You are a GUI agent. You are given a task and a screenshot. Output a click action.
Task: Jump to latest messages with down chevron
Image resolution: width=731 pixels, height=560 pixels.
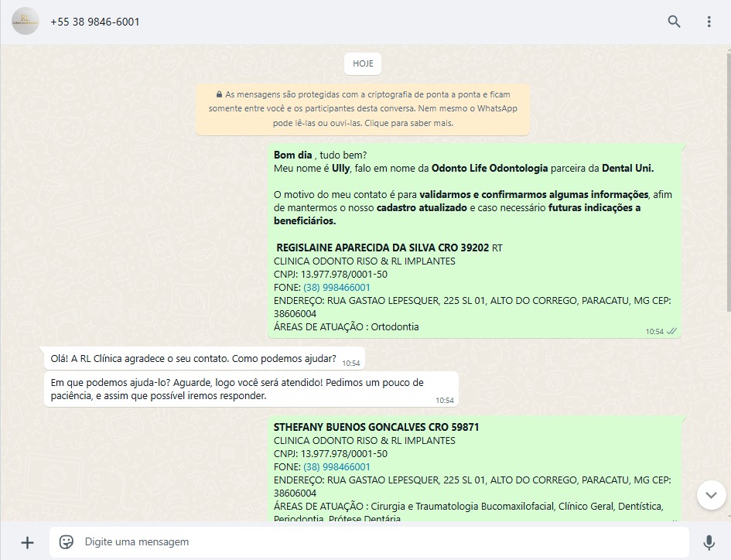coord(711,495)
